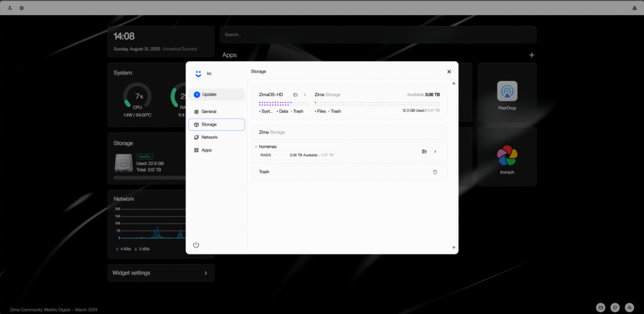Close the Storage settings dialog

pyautogui.click(x=449, y=72)
